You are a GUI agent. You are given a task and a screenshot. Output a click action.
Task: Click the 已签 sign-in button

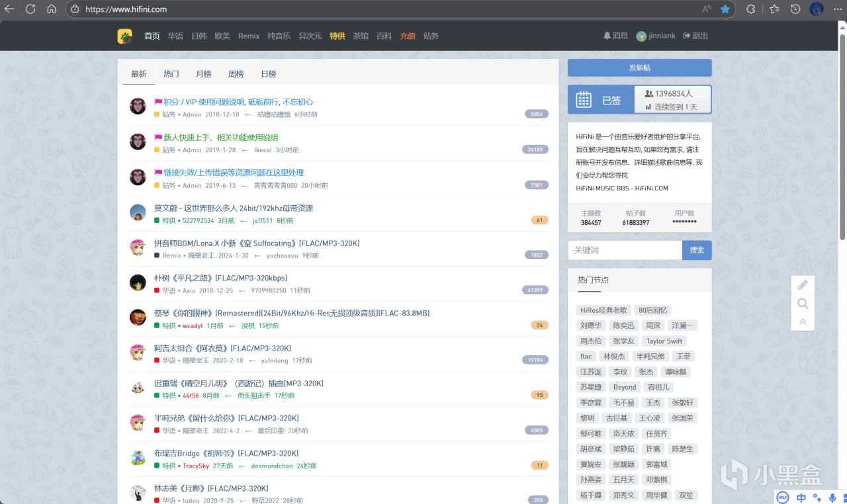[602, 100]
